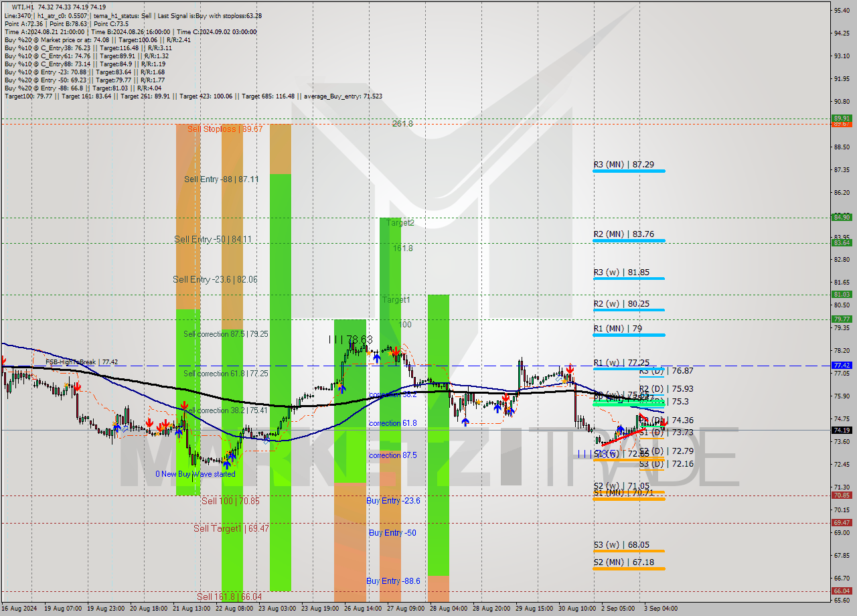The height and width of the screenshot is (616, 857).
Task: Select the R3 (MN) 87.29 resistance line
Action: [x=629, y=171]
